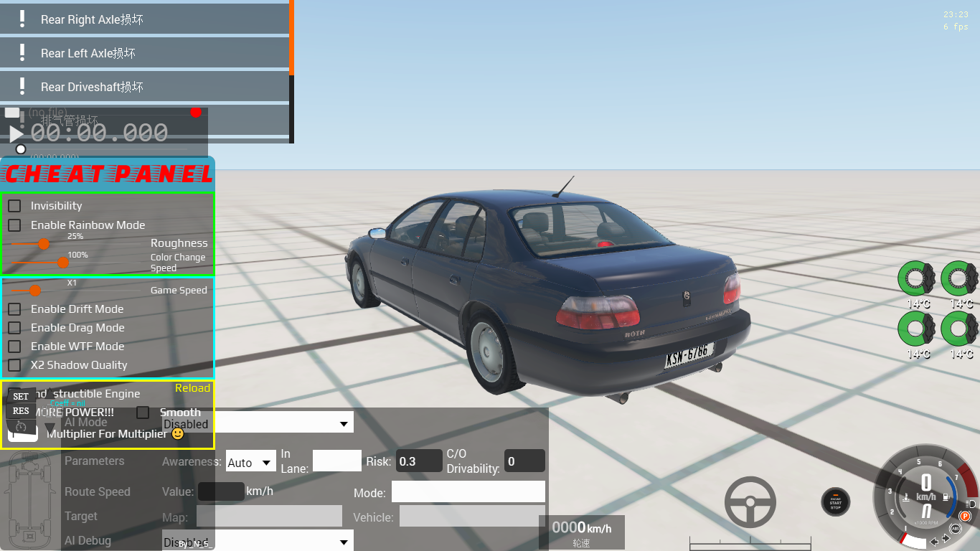This screenshot has width=980, height=551.
Task: Adjust the Roughness slider
Action: (44, 244)
